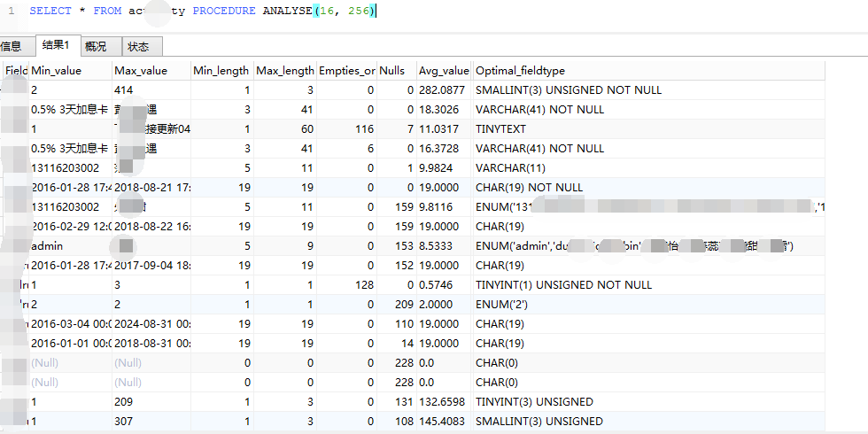Click the ANALYSE keyword in the query
Image resolution: width=868 pixels, height=434 pixels.
(x=287, y=11)
